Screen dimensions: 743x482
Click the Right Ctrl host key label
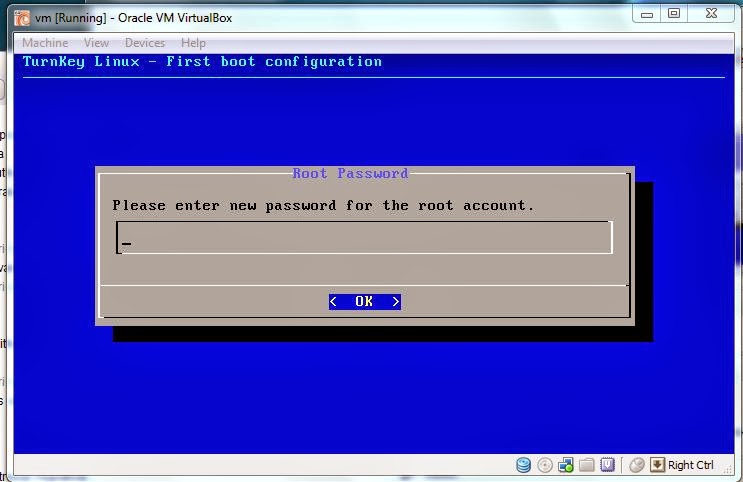[x=690, y=465]
